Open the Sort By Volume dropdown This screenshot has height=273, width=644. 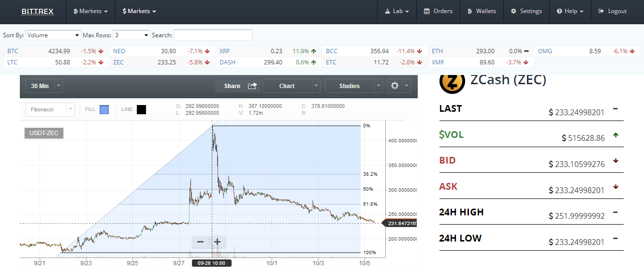tap(53, 35)
